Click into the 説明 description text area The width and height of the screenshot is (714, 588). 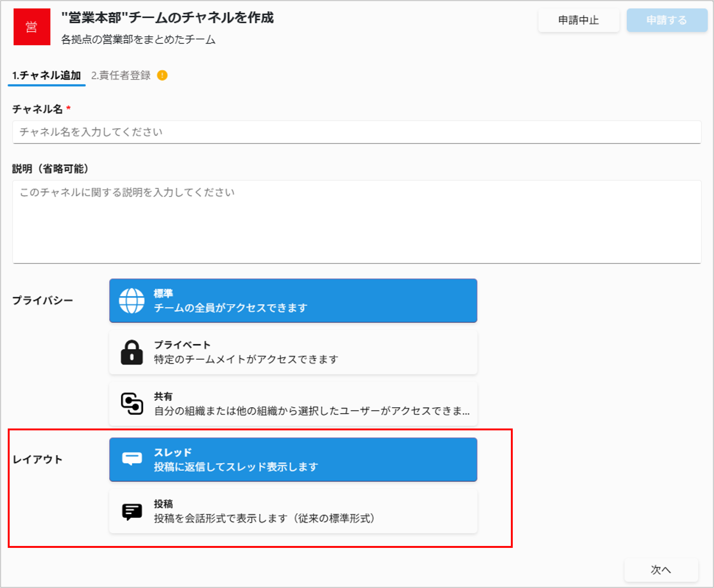[x=357, y=222]
